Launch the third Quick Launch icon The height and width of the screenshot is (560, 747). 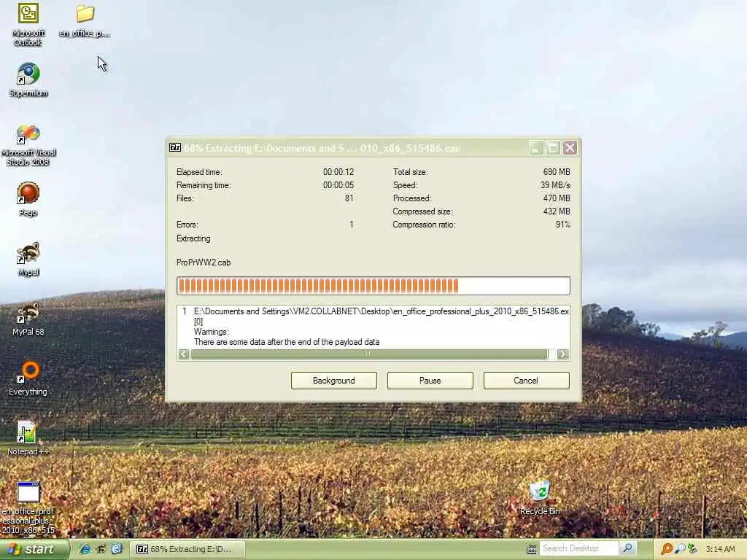[x=117, y=549]
